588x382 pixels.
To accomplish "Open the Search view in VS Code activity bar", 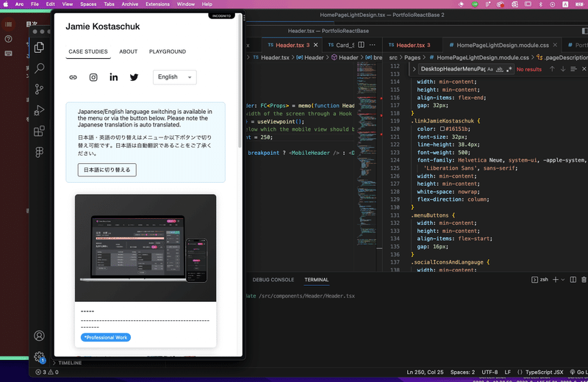I will [39, 68].
